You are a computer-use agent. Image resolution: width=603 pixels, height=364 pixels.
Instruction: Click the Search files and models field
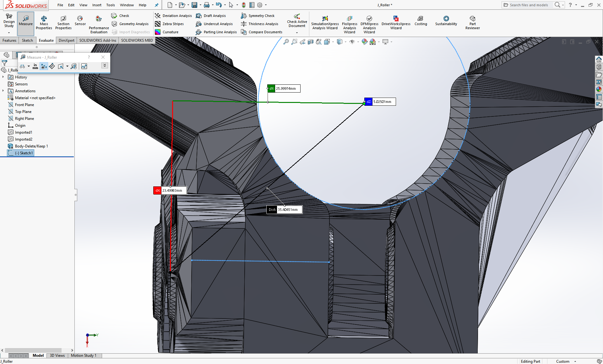(x=529, y=5)
